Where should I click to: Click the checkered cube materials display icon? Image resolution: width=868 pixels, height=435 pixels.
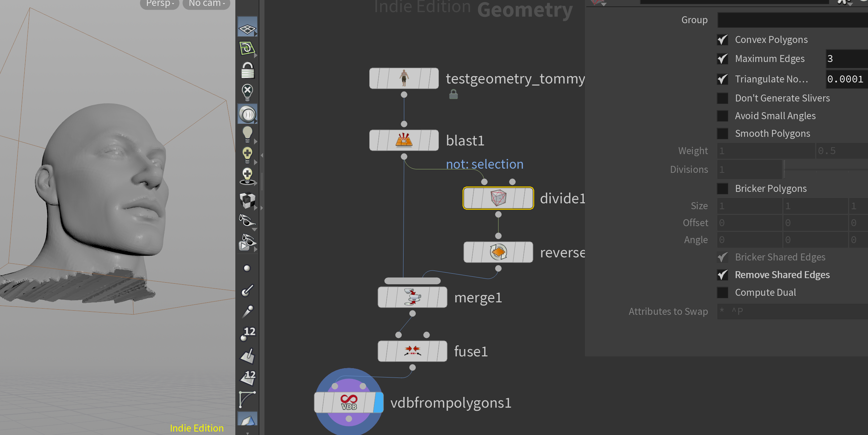click(x=247, y=200)
